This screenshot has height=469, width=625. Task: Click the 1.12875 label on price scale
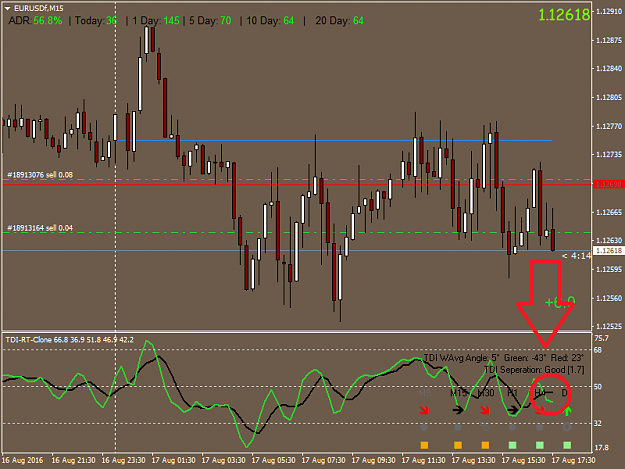[609, 40]
